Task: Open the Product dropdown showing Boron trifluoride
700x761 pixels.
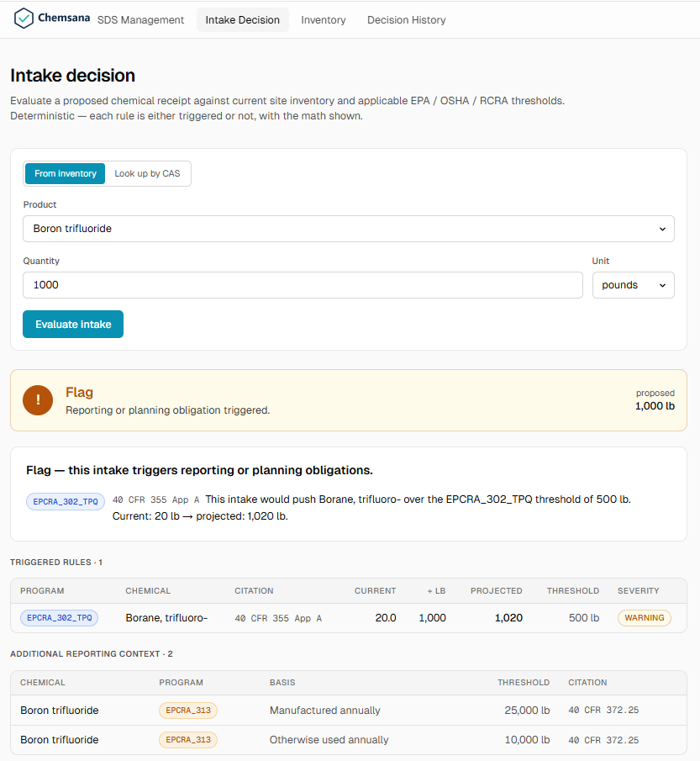Action: 349,229
